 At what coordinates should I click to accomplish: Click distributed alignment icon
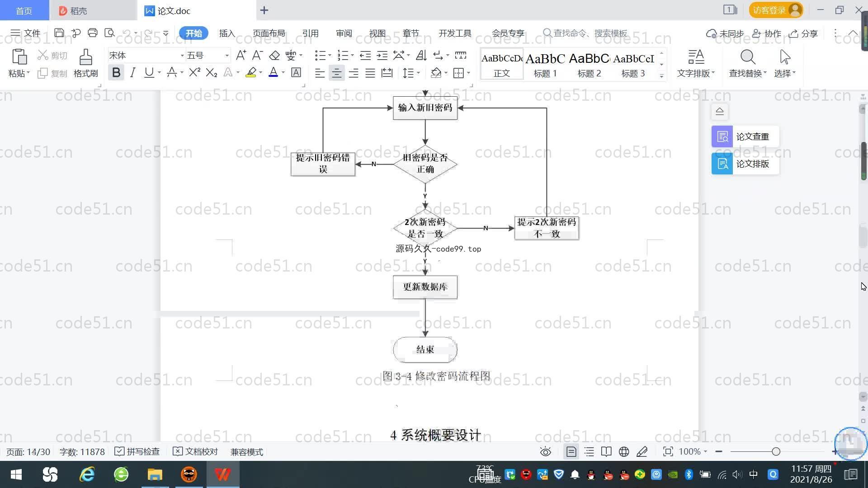387,73
